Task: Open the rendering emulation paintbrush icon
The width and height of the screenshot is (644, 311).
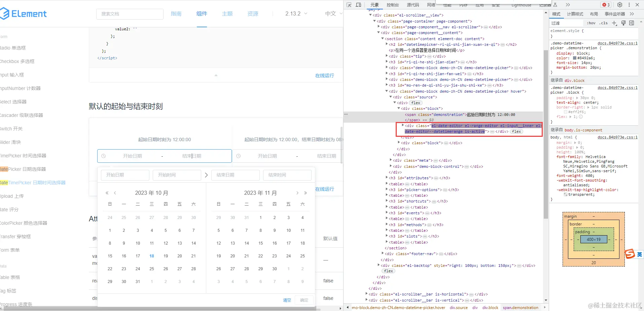Action: [623, 23]
